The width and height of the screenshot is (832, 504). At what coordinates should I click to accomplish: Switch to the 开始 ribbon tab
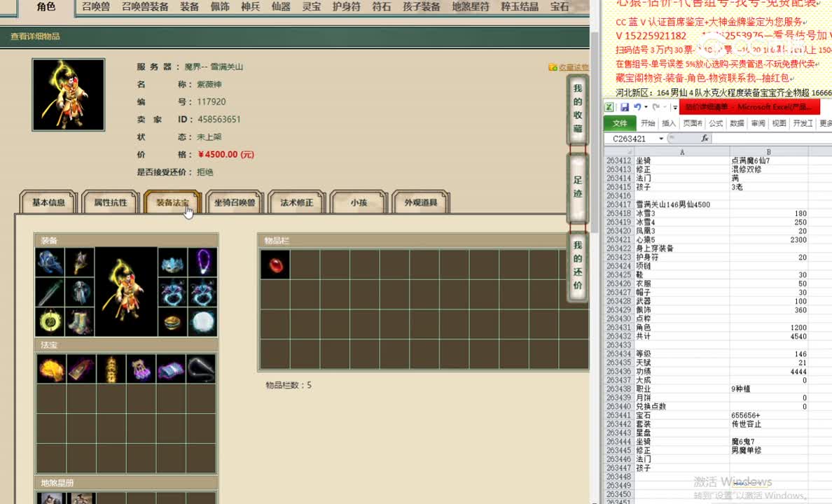click(x=647, y=123)
